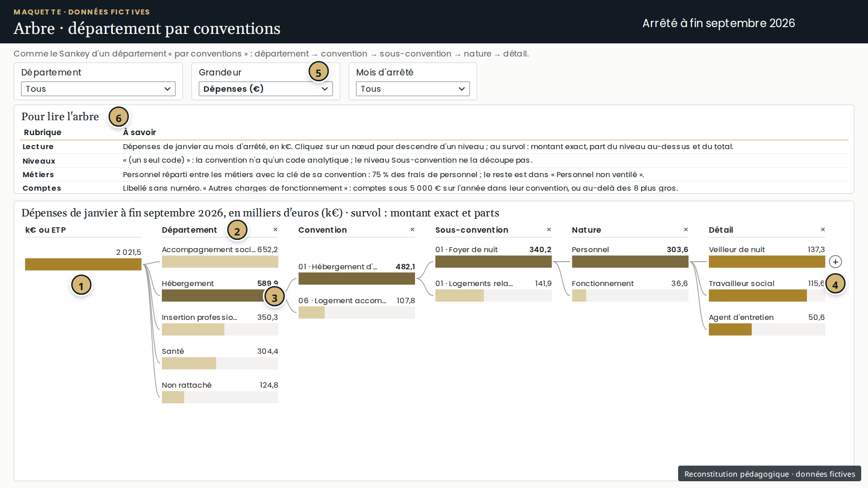The image size is (868, 488).
Task: Open the Mois d'arrêté dropdown
Action: coord(413,89)
